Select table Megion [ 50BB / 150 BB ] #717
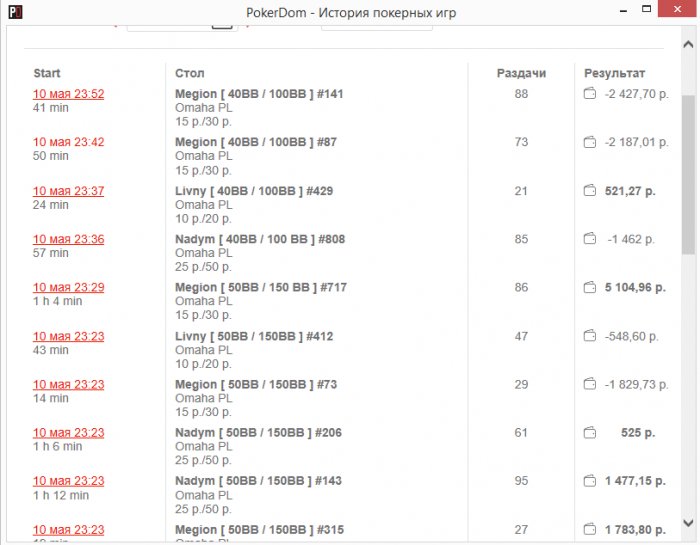Viewport: 700px width, 545px height. coord(261,287)
